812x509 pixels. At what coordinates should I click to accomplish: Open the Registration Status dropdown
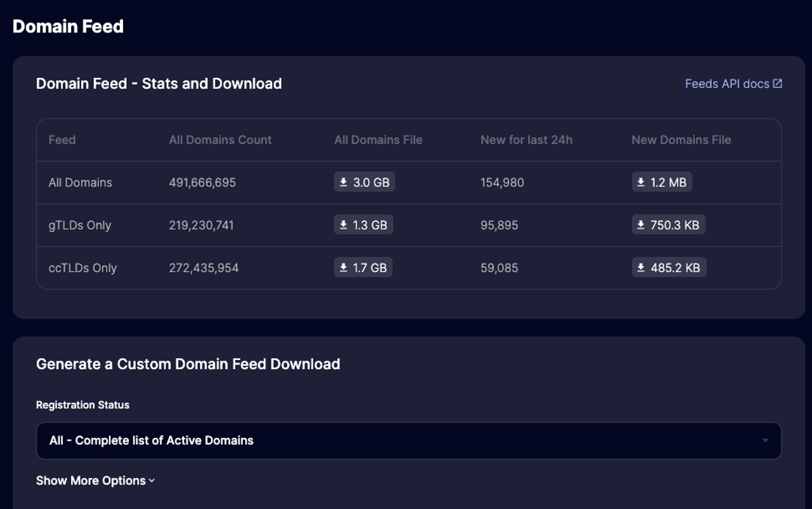click(409, 441)
